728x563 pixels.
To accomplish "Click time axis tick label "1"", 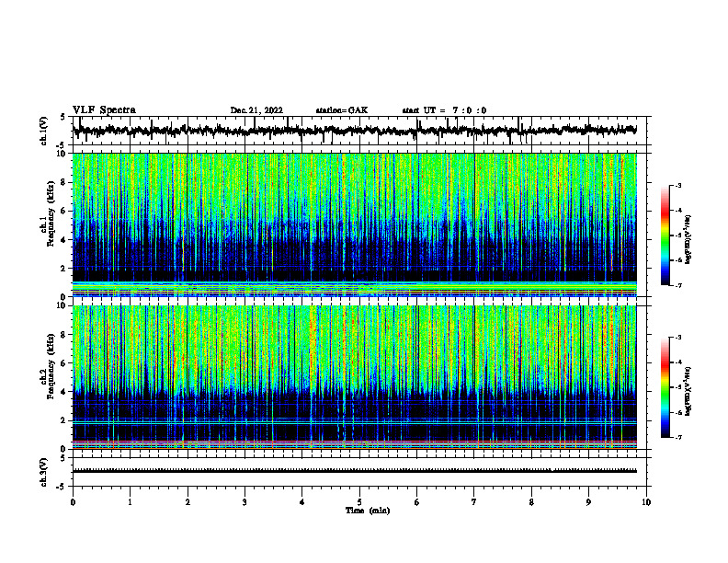I will click(130, 502).
